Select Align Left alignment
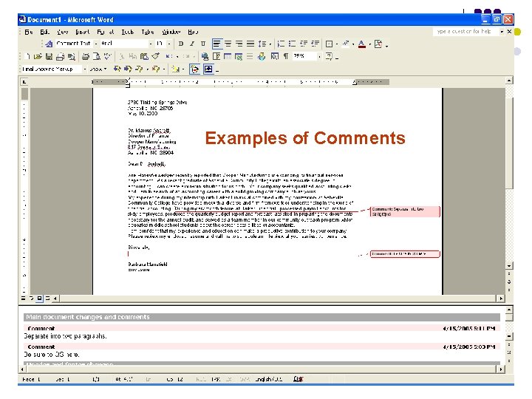This screenshot has height=399, width=532. click(216, 44)
